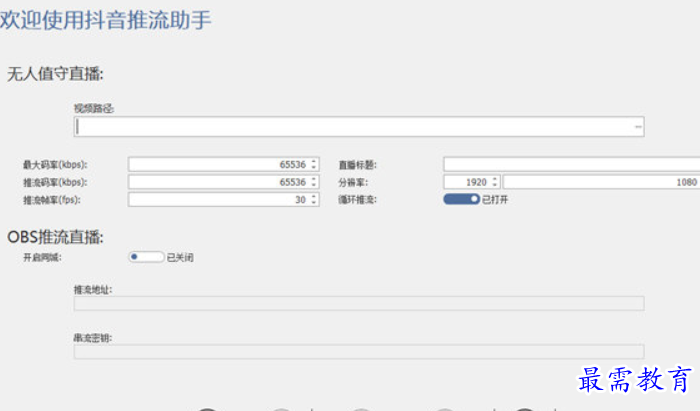Increase 最大码率 with up arrow

pos(313,161)
